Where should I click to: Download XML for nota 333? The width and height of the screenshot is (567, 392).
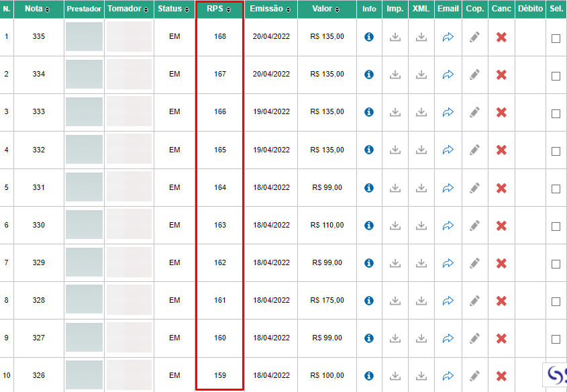[421, 112]
